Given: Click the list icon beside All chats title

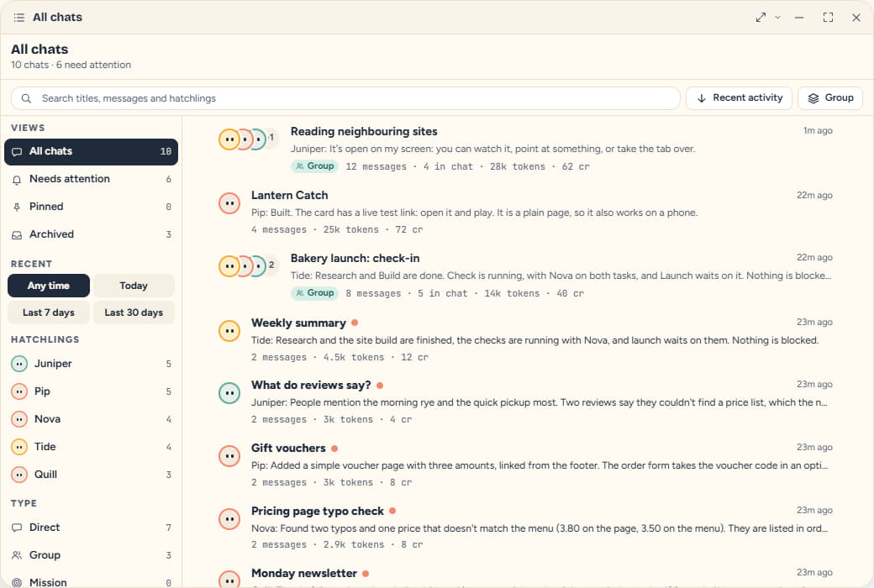Looking at the screenshot, I should [x=19, y=18].
